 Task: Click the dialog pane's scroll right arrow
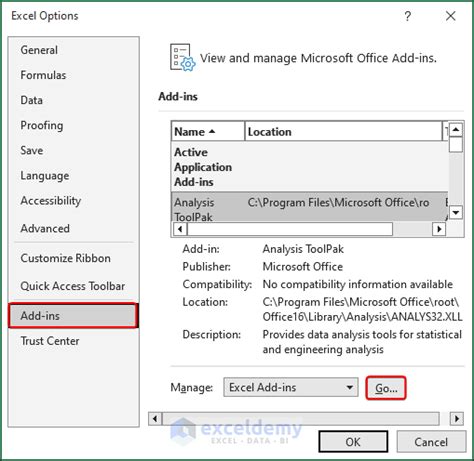click(x=457, y=418)
